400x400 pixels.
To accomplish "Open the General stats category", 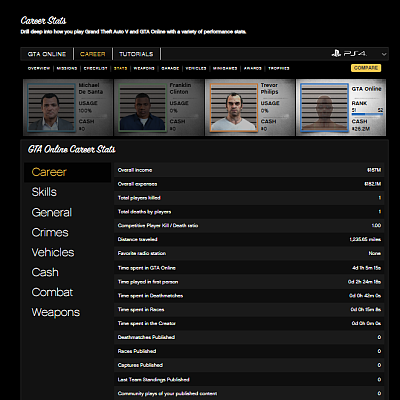I will pos(52,212).
